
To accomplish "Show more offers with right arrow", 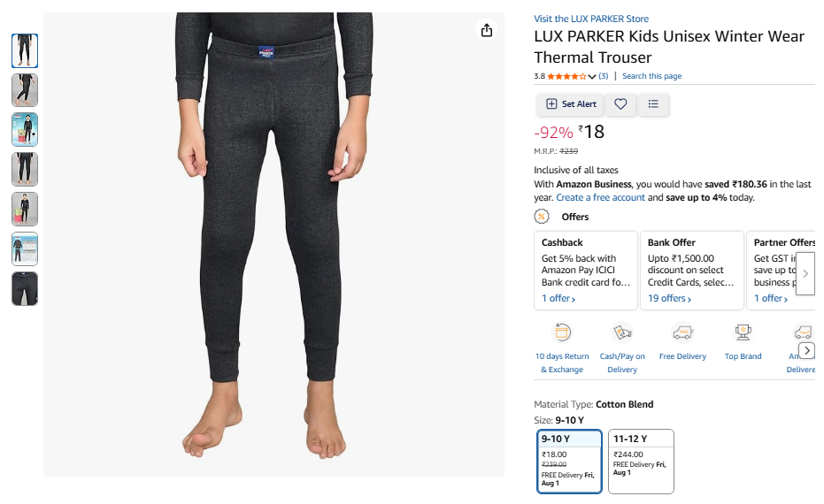I will point(805,273).
